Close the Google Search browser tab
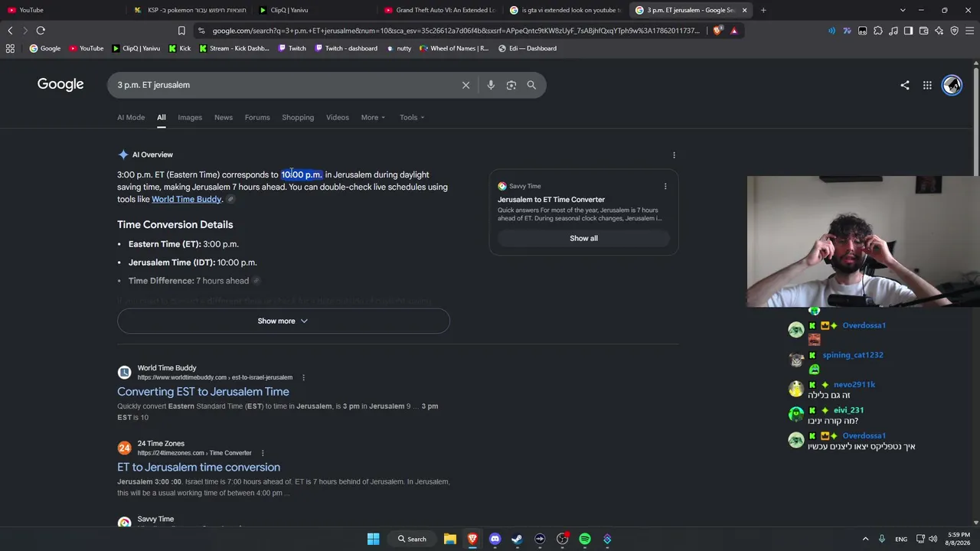 [744, 10]
